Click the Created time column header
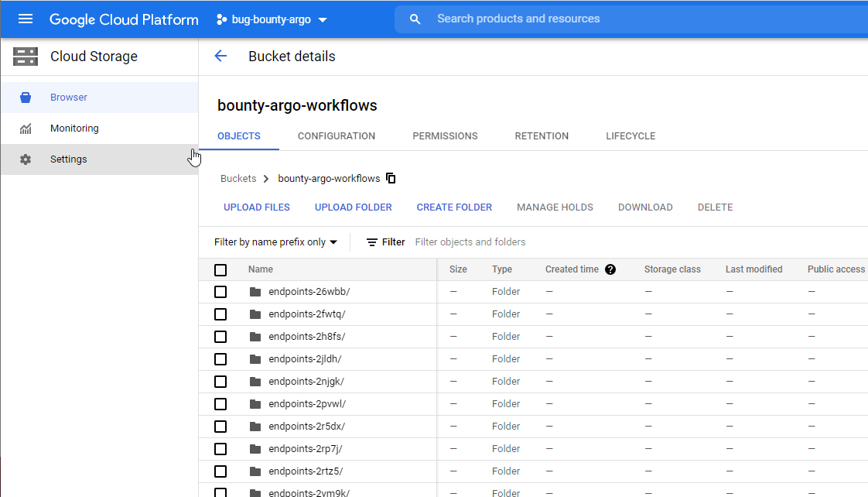The height and width of the screenshot is (497, 868). click(x=572, y=269)
